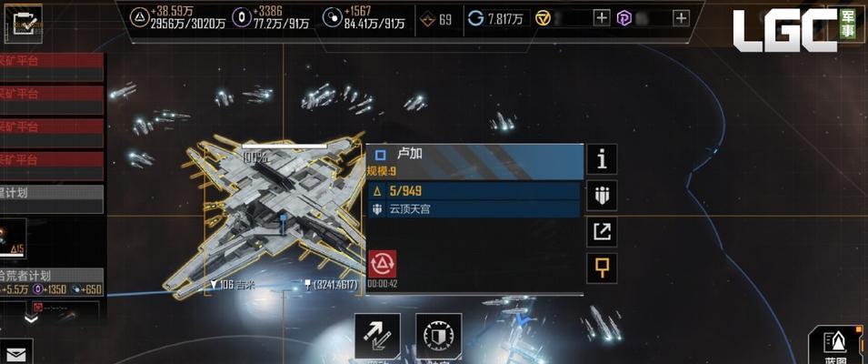Screen dimensions: 868x364
Task: Open the alliance members icon
Action: 602,195
